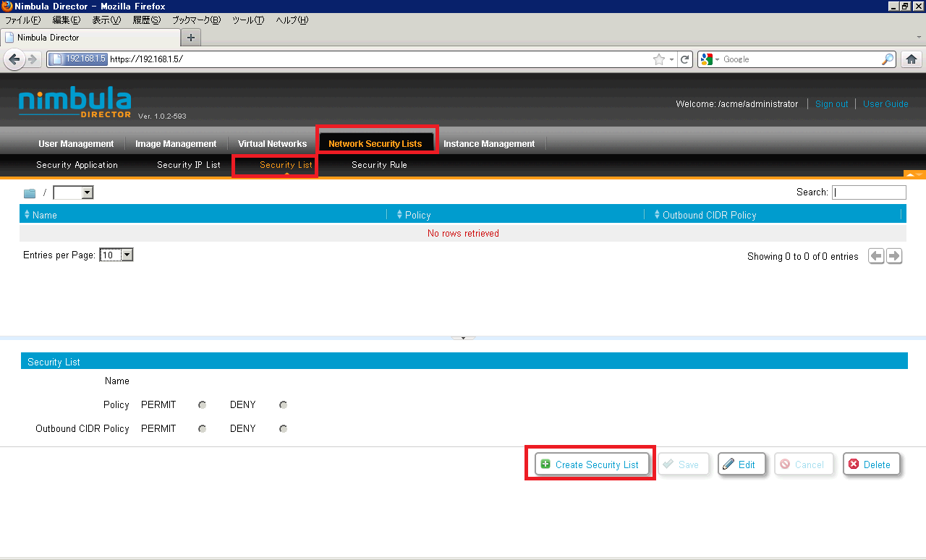Click 'Showing 0 to 0 of 0 entries' text
Screen dimensions: 926x560
click(x=803, y=257)
